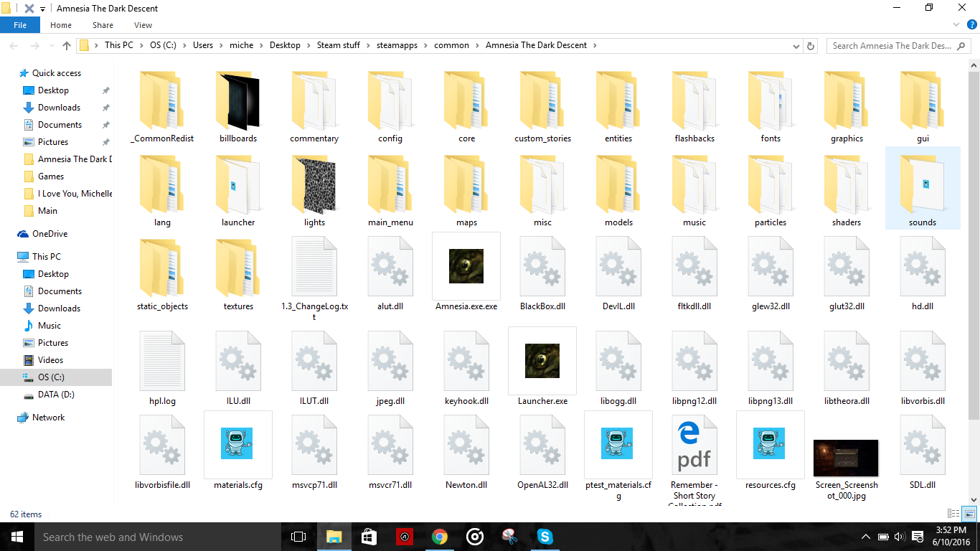Launch Google Chrome from the taskbar
Screen dimensions: 980x551
(x=440, y=537)
